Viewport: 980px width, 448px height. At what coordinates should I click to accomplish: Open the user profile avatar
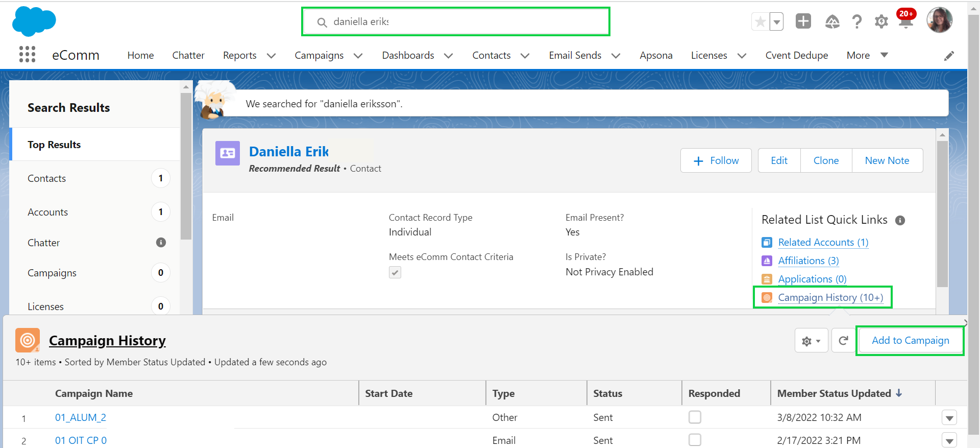(939, 20)
